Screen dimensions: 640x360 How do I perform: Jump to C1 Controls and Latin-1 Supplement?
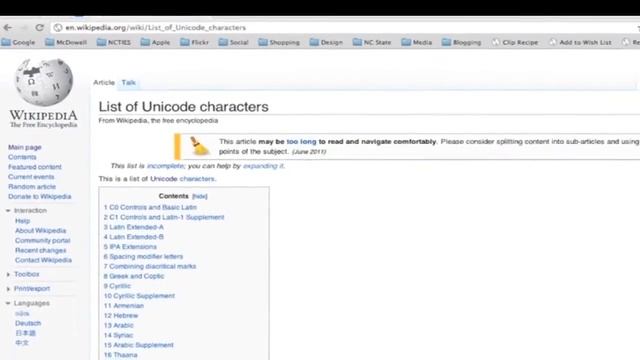pyautogui.click(x=164, y=217)
